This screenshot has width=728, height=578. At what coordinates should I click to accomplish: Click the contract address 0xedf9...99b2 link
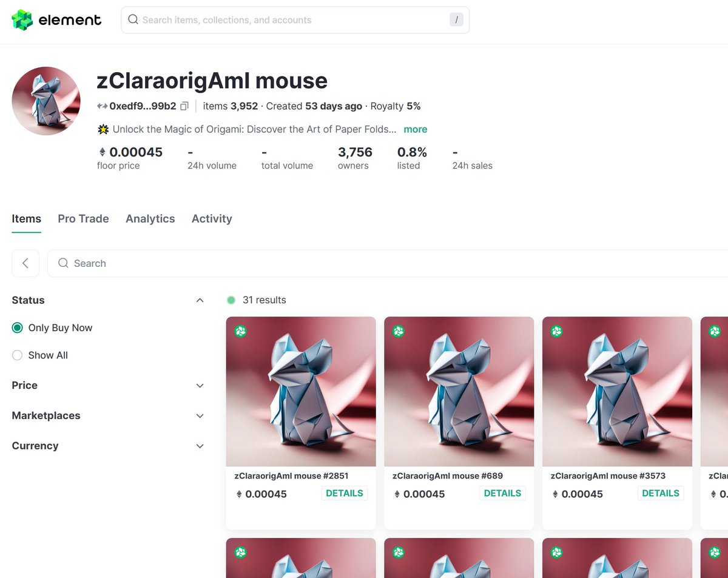(x=143, y=106)
